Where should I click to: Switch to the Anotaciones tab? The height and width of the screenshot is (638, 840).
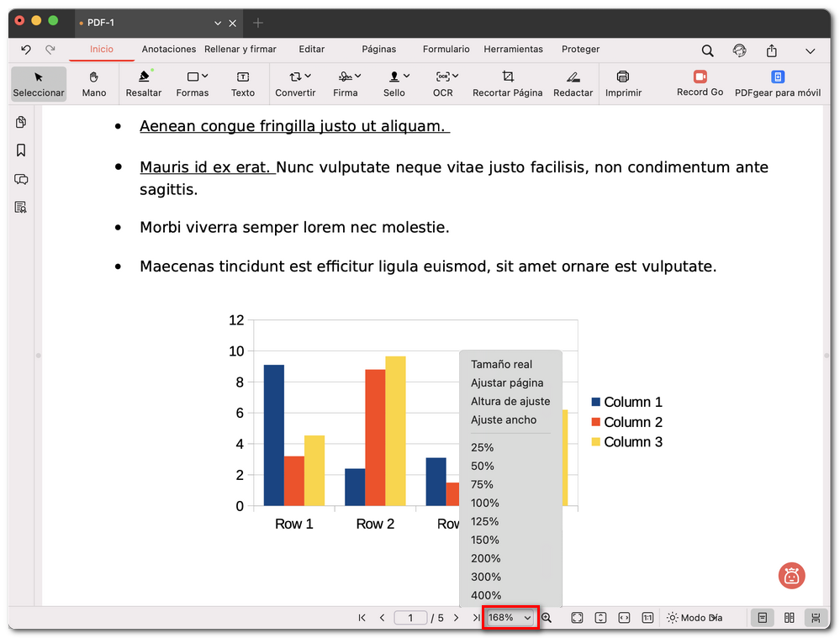168,50
